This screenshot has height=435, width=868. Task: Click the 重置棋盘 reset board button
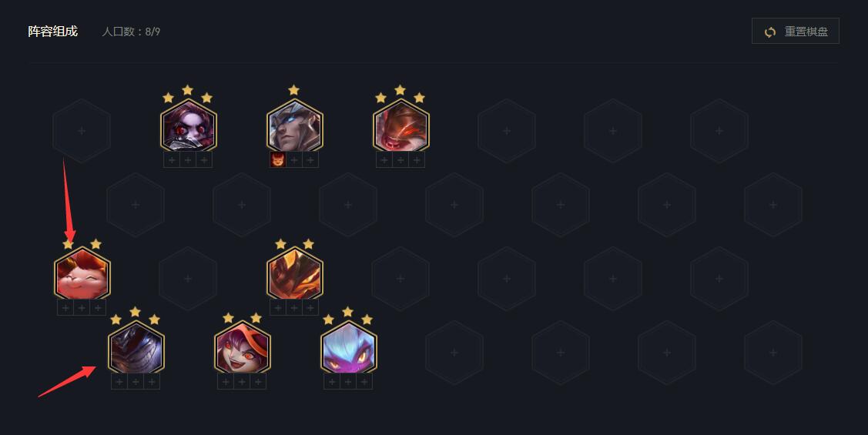(x=795, y=31)
